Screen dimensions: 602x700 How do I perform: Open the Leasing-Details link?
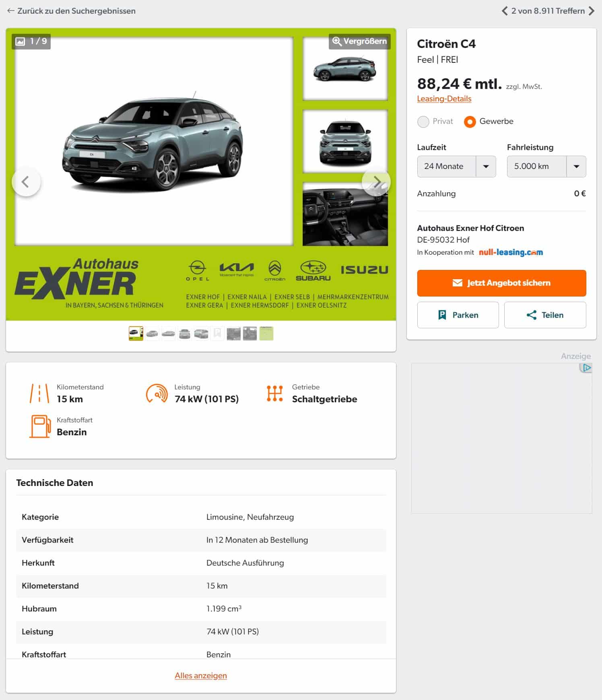(x=444, y=99)
